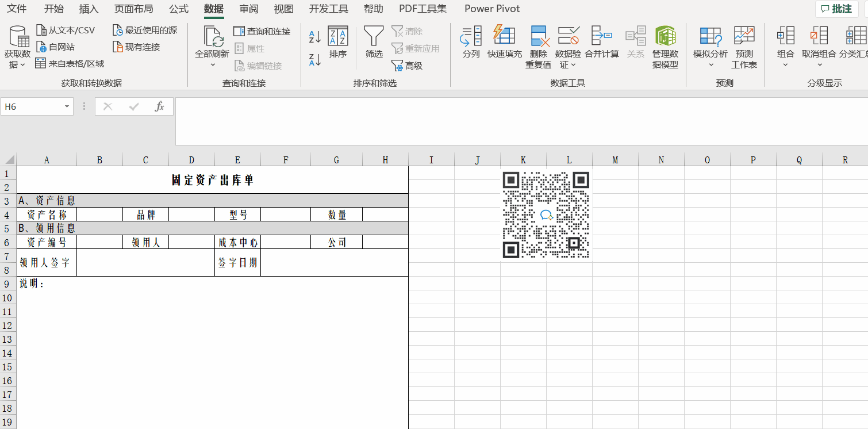Switch to the 公式 formulas tab
This screenshot has height=429, width=868.
(179, 9)
